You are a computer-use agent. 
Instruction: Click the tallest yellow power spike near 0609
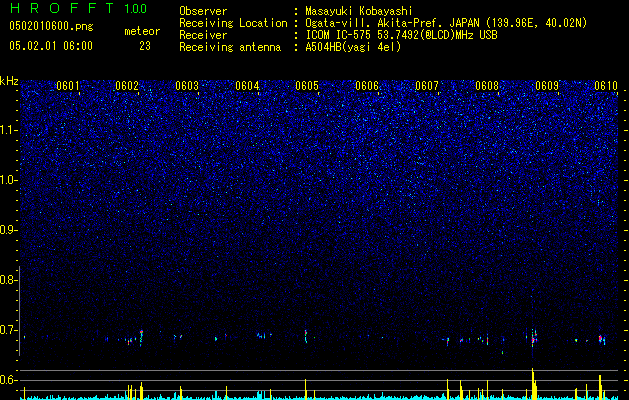pos(533,384)
